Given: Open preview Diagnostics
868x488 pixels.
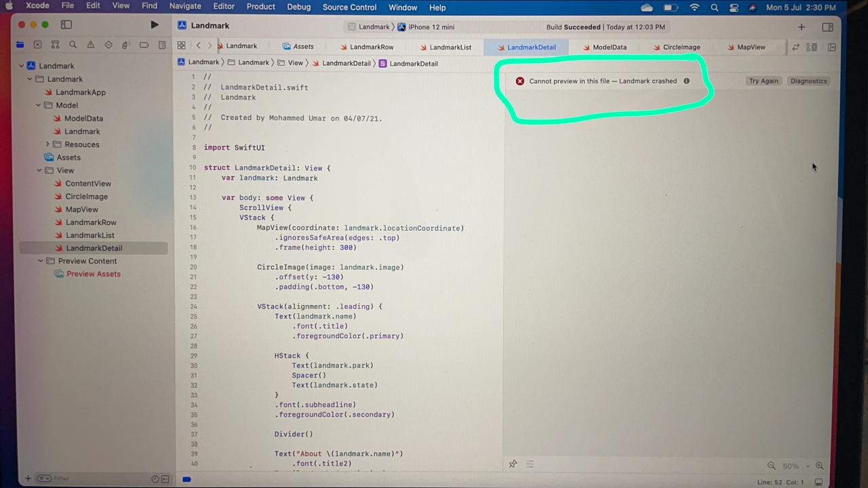Looking at the screenshot, I should pos(809,81).
